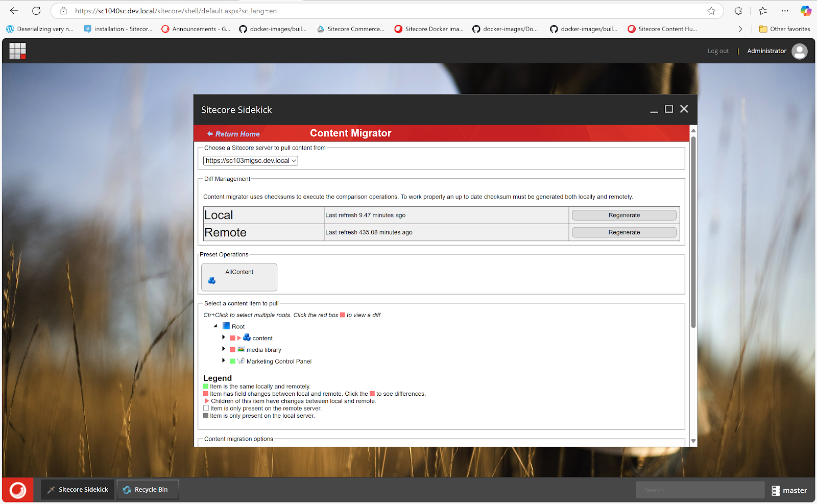The image size is (817, 504).
Task: Select the Marketing Control Panel item label
Action: pos(279,361)
